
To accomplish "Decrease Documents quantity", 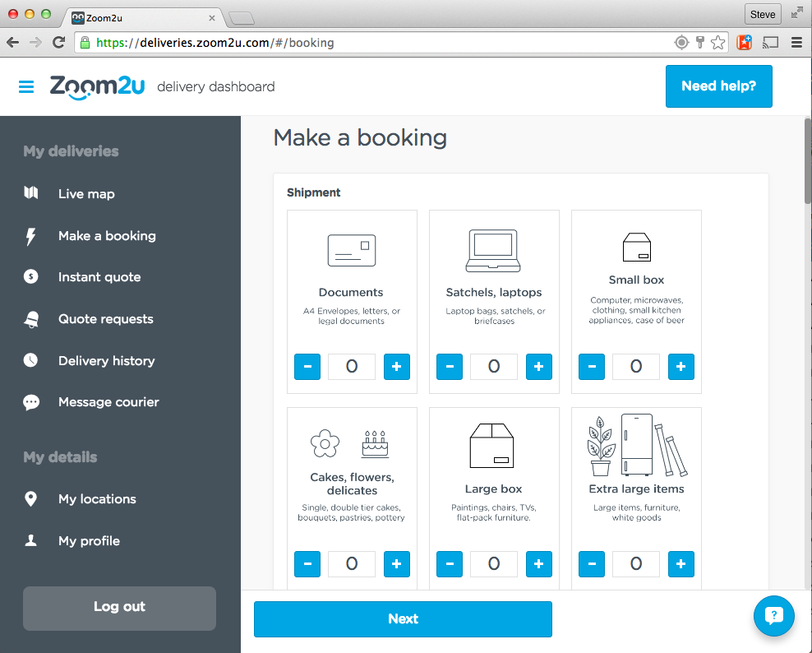I will 307,367.
